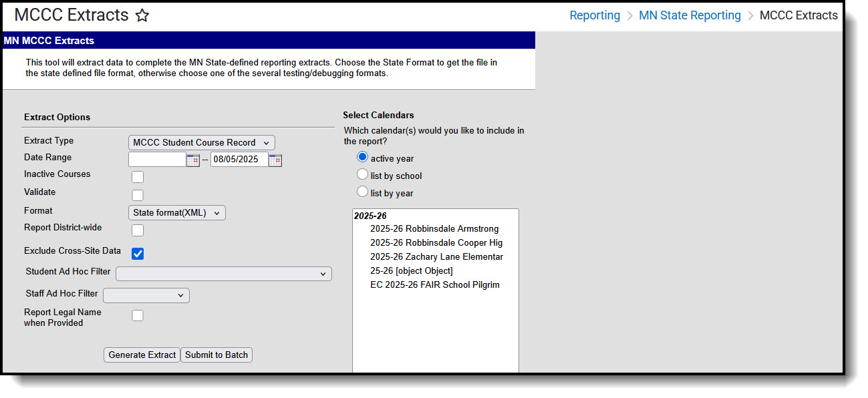The image size is (868, 398).
Task: Click the 2025-26 year group heading
Action: click(x=370, y=216)
